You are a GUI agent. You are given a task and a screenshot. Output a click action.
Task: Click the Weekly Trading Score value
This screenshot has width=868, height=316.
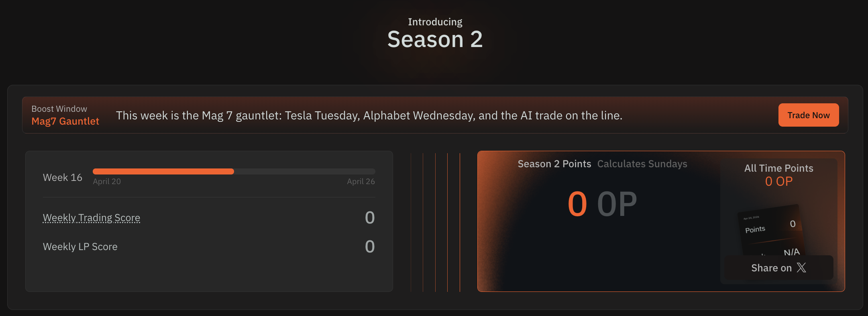coord(370,218)
